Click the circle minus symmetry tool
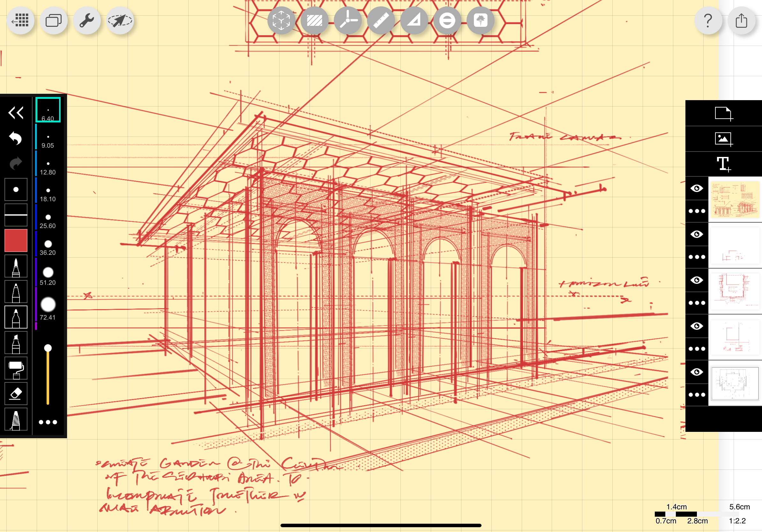The image size is (762, 532). click(x=447, y=20)
